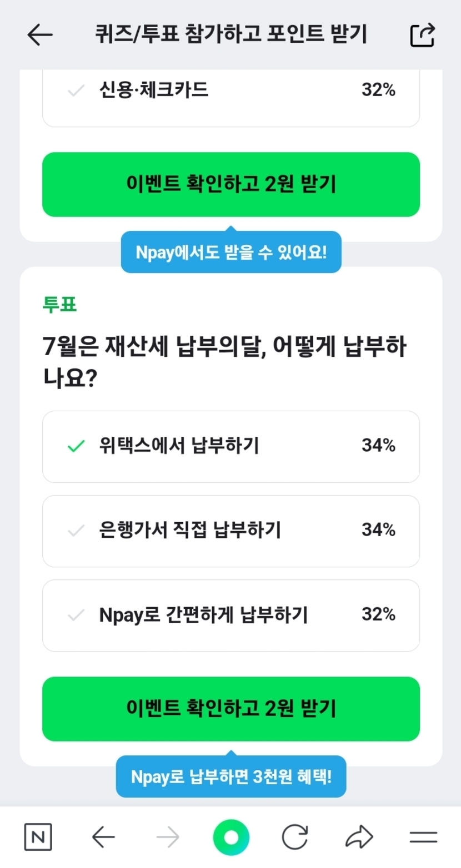Tap the Npay에서도 받을 수 있어요 tooltip
The width and height of the screenshot is (461, 868).
(231, 253)
